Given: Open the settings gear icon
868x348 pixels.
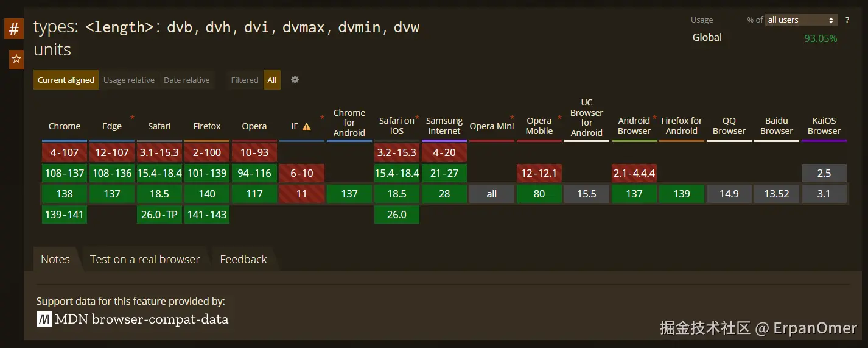Looking at the screenshot, I should 295,80.
